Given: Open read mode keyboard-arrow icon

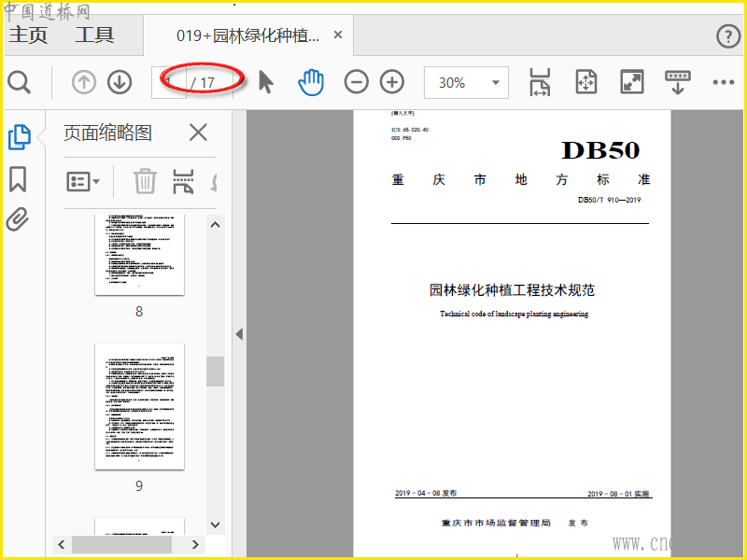Looking at the screenshot, I should coord(678,82).
